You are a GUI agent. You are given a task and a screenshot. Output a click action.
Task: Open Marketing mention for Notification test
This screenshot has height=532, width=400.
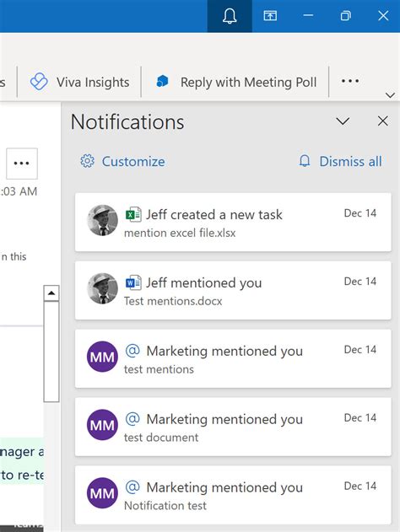click(x=233, y=495)
